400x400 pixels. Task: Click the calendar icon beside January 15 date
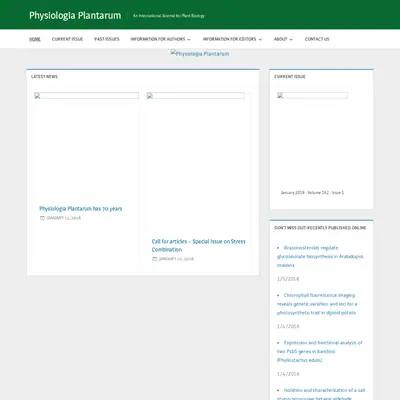42,218
